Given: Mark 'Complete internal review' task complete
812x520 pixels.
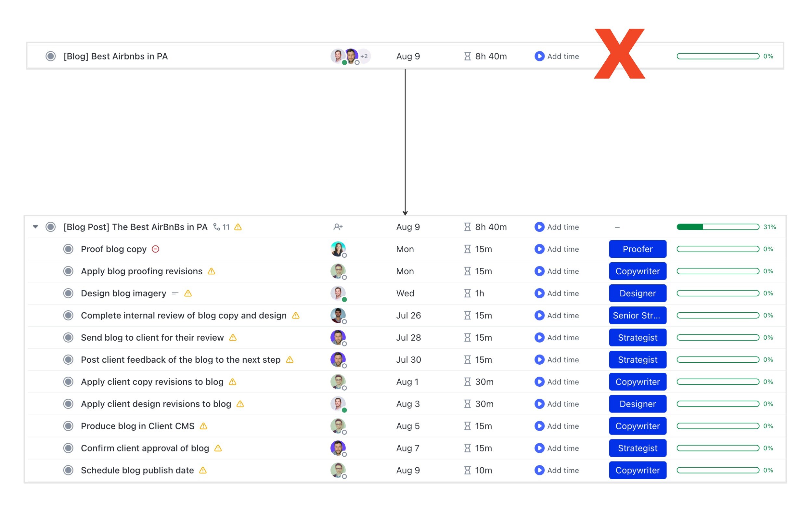Looking at the screenshot, I should [69, 315].
